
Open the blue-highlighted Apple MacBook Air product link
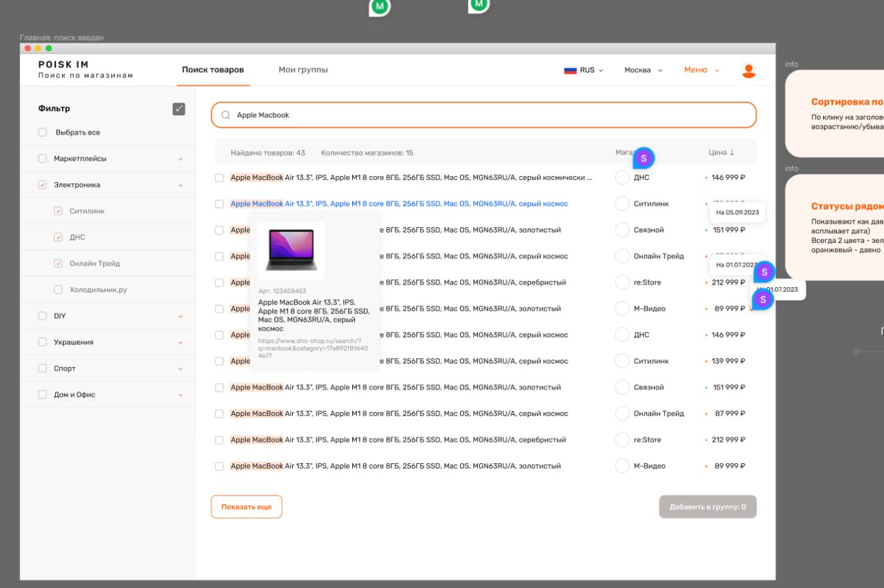point(399,204)
